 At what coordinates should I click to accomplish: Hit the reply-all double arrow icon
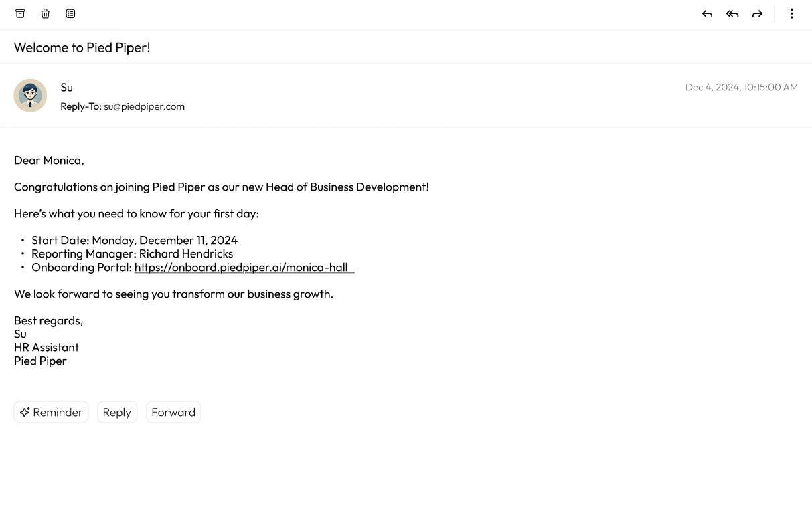[732, 13]
